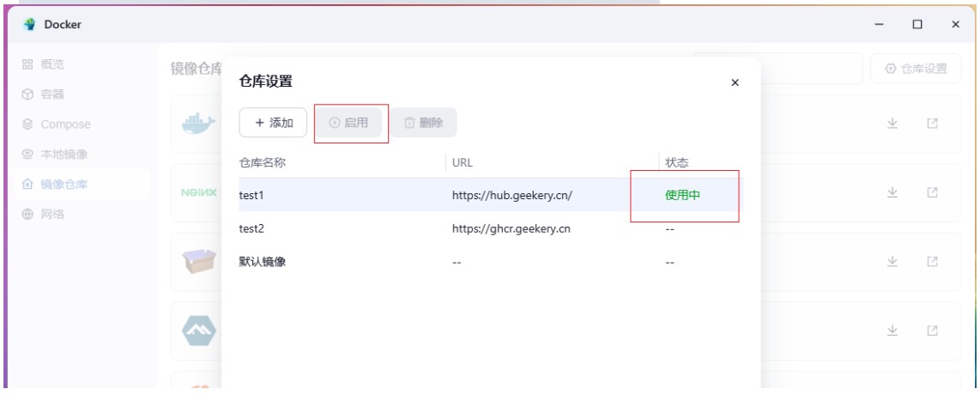The height and width of the screenshot is (395, 980).
Task: Click external link icon in hexagon mountain logo row
Action: pyautogui.click(x=933, y=330)
